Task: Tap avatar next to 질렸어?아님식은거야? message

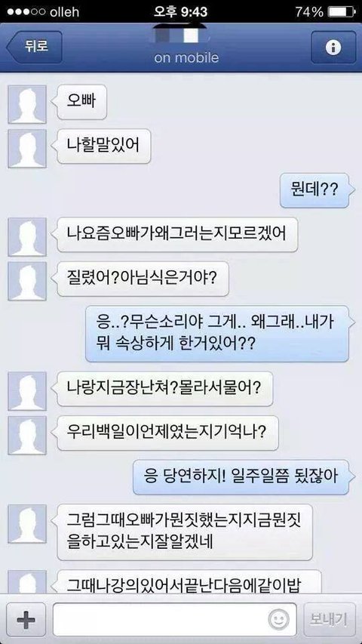Action: click(27, 282)
